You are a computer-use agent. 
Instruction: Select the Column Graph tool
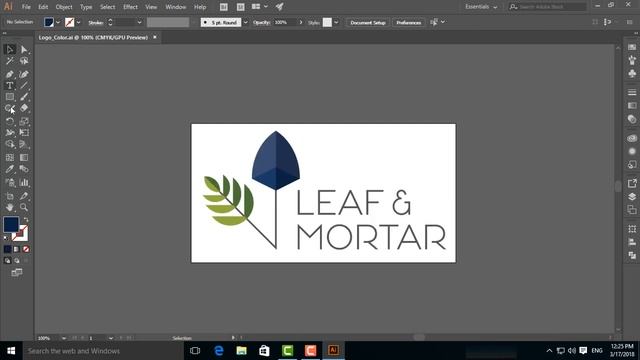point(24,182)
